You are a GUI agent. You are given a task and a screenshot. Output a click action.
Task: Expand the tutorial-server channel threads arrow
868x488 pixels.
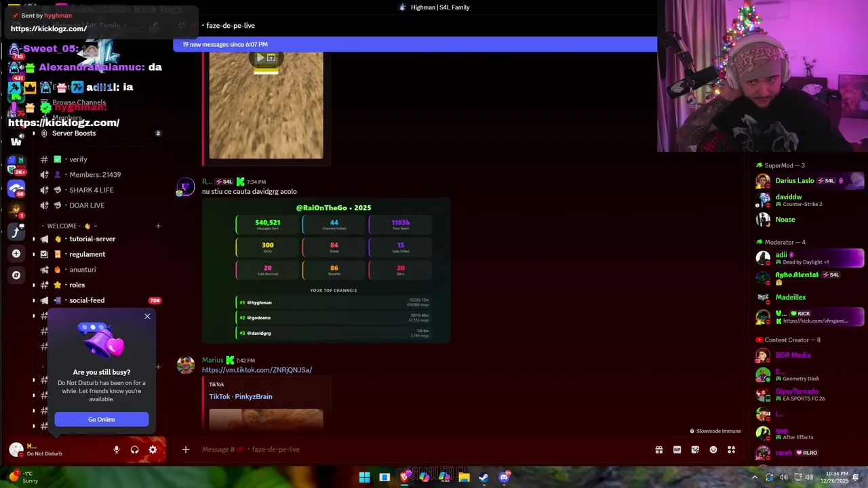(x=34, y=239)
